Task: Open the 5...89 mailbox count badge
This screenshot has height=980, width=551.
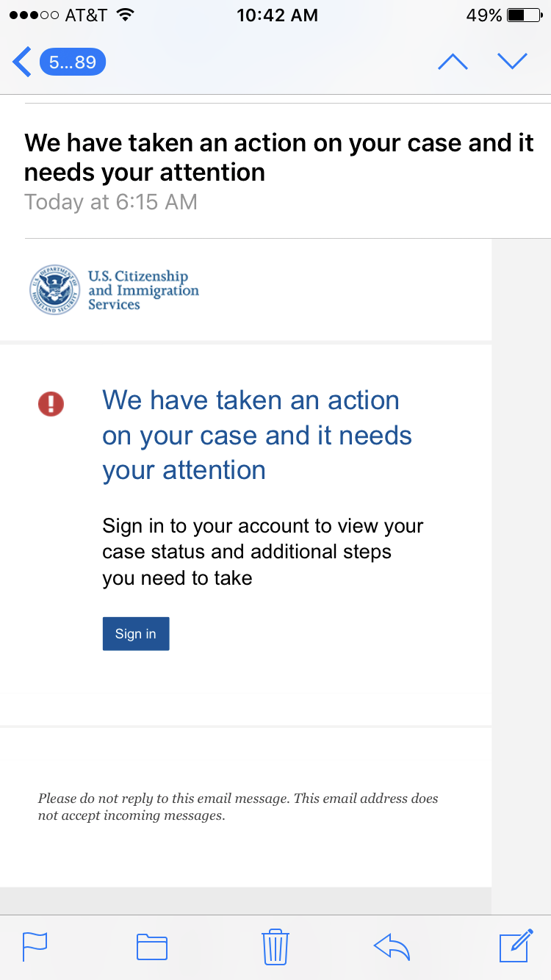Action: [x=73, y=62]
